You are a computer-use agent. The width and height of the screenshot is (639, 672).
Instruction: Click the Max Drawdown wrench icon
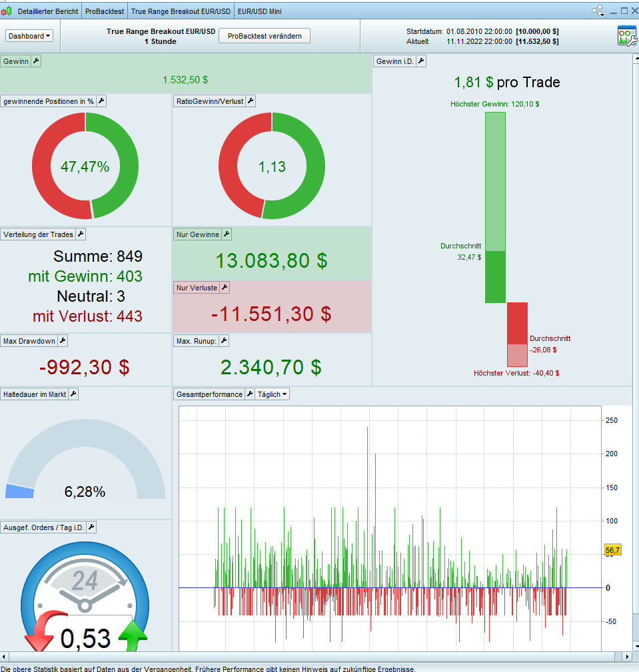pyautogui.click(x=63, y=341)
